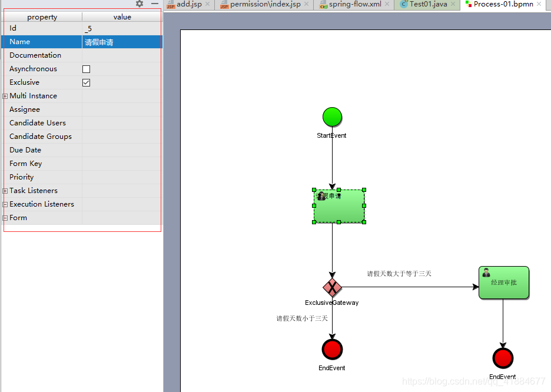551x392 pixels.
Task: Expand the Multi Instance property
Action: click(x=5, y=97)
